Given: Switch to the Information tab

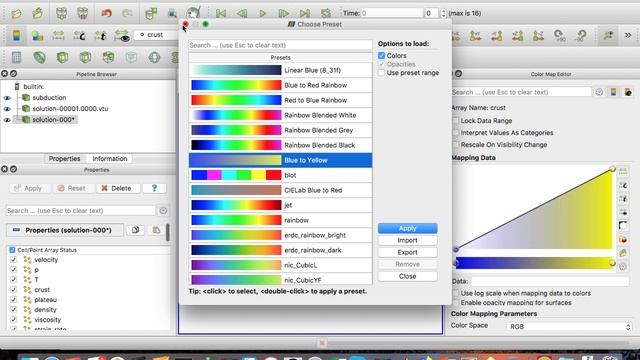Looking at the screenshot, I should pyautogui.click(x=110, y=158).
